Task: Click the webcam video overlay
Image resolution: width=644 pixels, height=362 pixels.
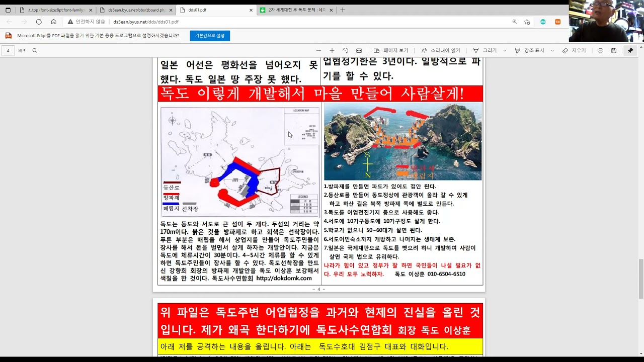Action: point(606,21)
